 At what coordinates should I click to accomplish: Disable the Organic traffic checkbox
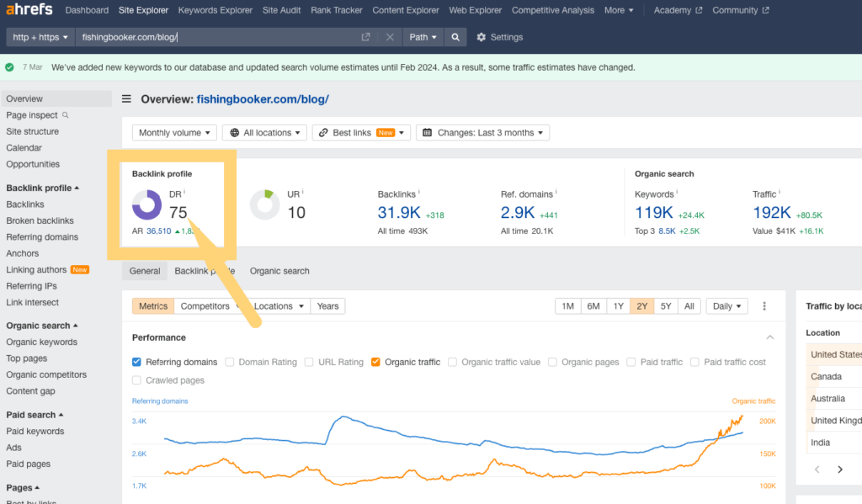coord(375,362)
